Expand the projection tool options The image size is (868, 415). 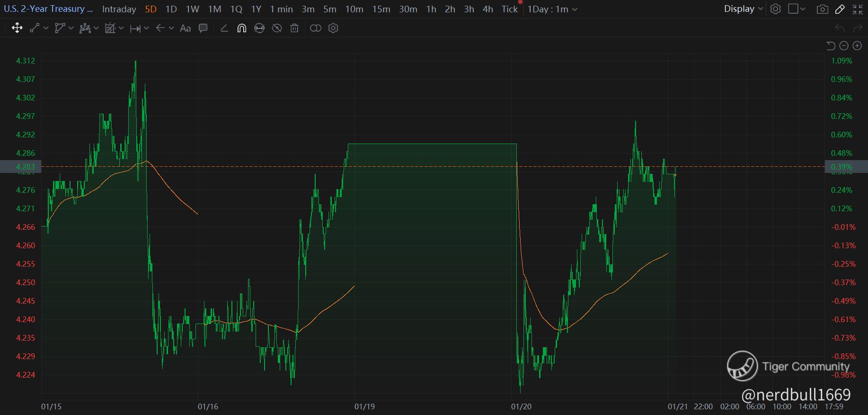121,28
